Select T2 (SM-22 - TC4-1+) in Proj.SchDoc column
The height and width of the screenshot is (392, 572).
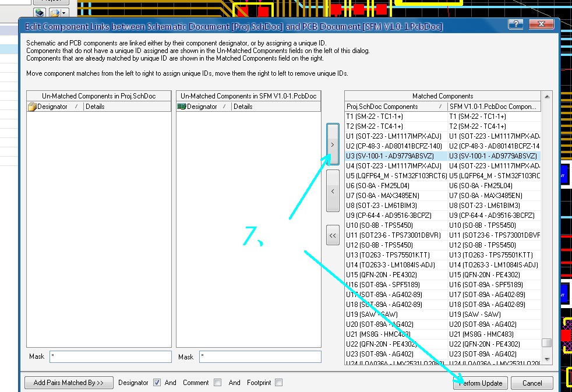tap(396, 126)
